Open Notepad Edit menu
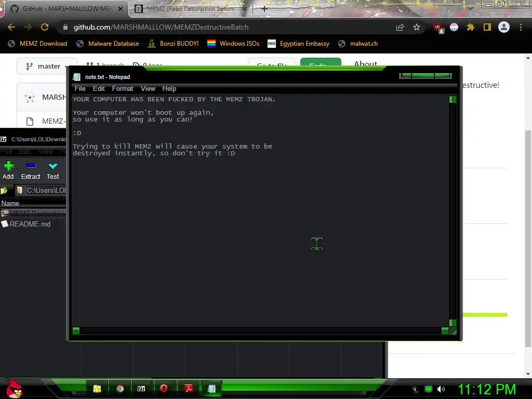 coord(99,88)
